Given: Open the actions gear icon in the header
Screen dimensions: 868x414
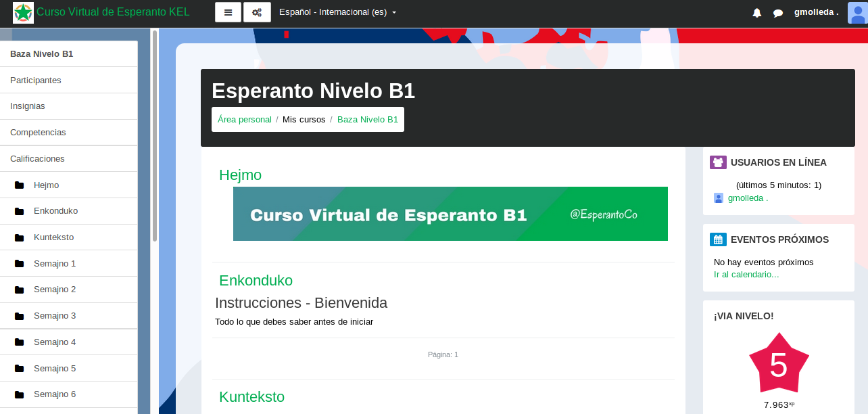Looking at the screenshot, I should coord(257,12).
